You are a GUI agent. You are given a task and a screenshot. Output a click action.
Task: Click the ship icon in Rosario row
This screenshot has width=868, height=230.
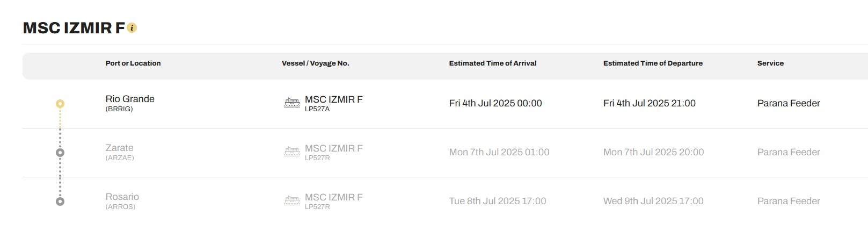tap(291, 201)
